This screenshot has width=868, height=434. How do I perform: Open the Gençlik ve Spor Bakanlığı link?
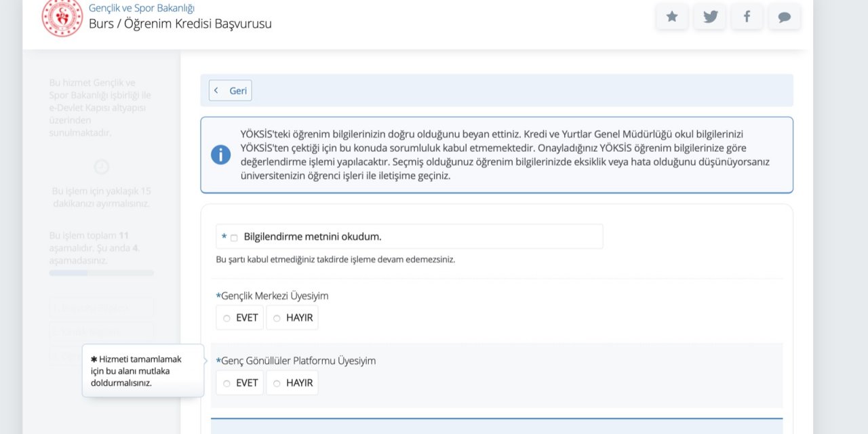click(141, 8)
